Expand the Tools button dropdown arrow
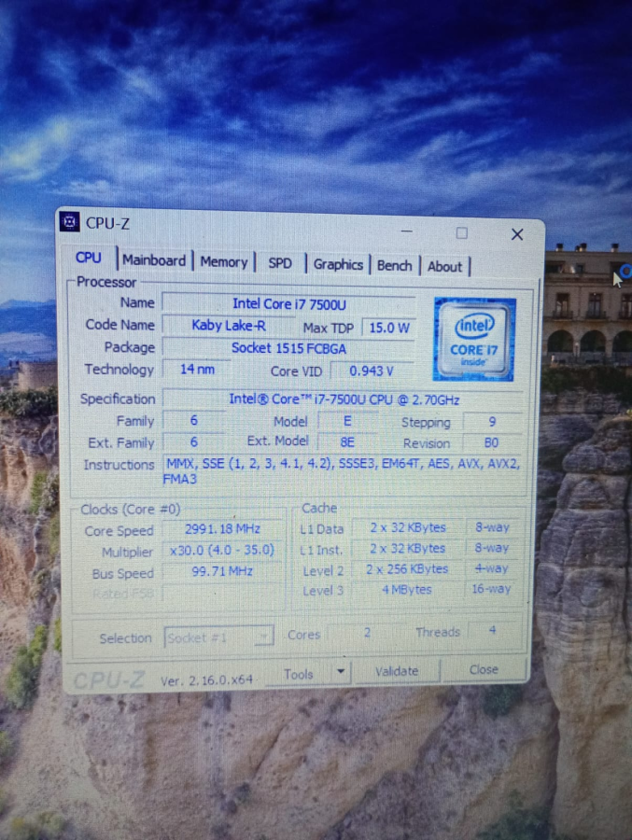Screen dimensions: 632x840 [x=341, y=671]
